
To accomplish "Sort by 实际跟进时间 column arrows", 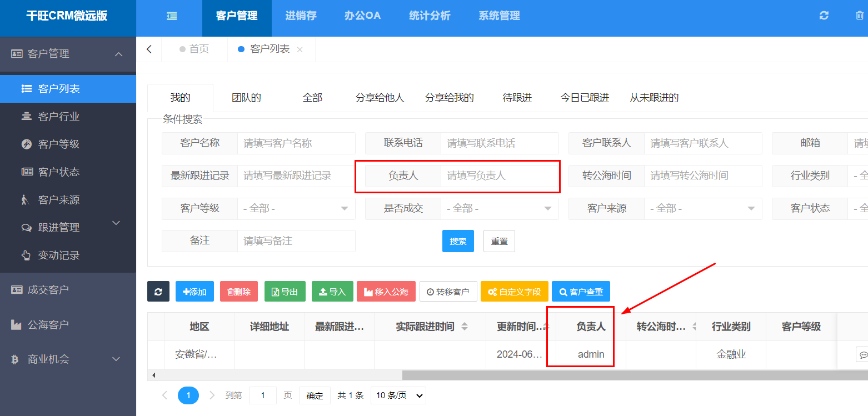I will (465, 327).
